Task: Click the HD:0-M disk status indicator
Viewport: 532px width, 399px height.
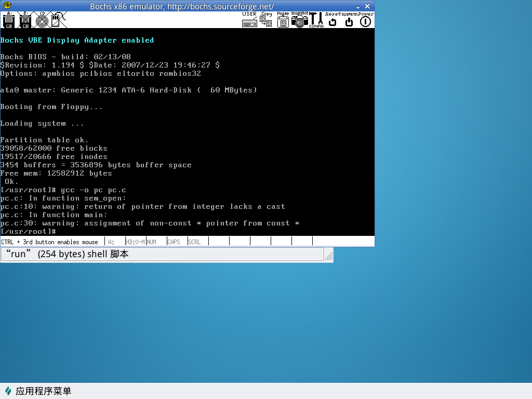Action: coord(135,242)
